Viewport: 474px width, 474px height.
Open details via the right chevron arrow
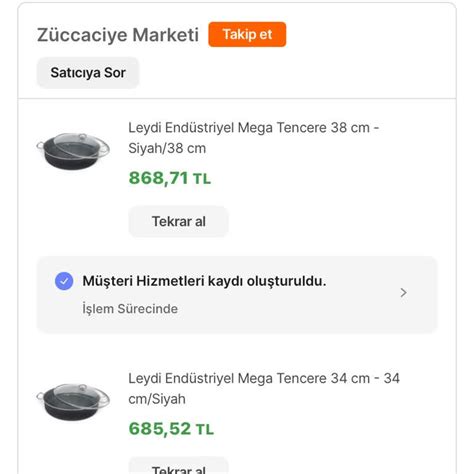coord(403,293)
